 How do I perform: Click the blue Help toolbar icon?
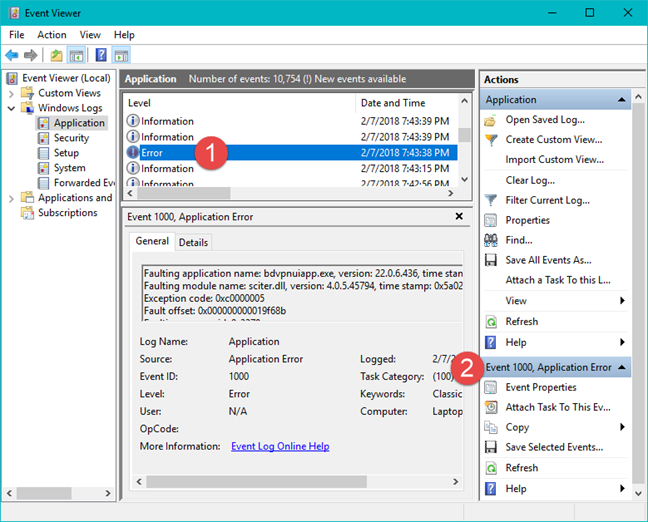pyautogui.click(x=101, y=55)
